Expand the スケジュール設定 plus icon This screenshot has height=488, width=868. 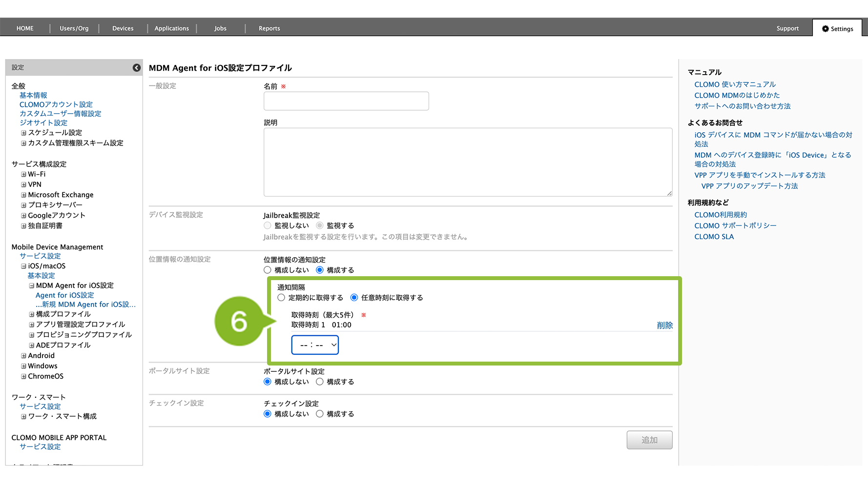click(x=23, y=133)
